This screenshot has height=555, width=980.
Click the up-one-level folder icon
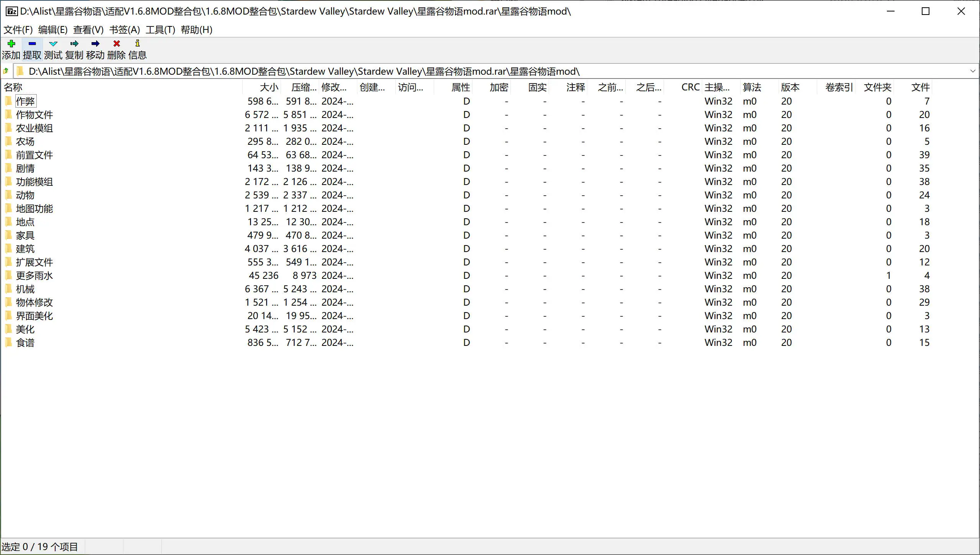click(x=6, y=71)
